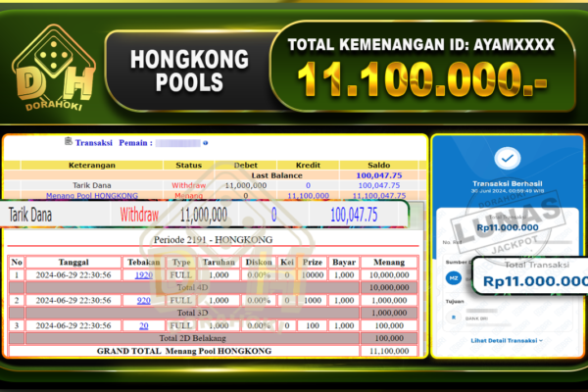
Task: Click GRAND TOTAL Menang Pool HONGKONG text
Action: 184,351
